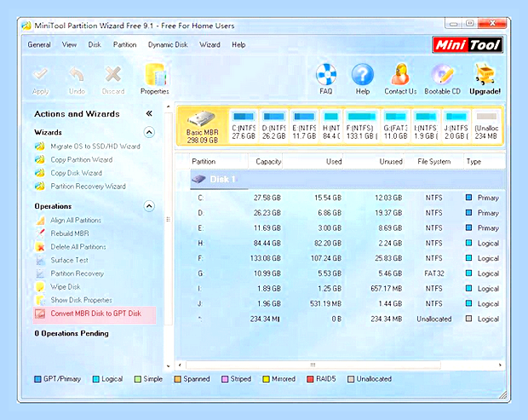Choose Align All Partitions
This screenshot has height=420, width=528.
point(76,221)
